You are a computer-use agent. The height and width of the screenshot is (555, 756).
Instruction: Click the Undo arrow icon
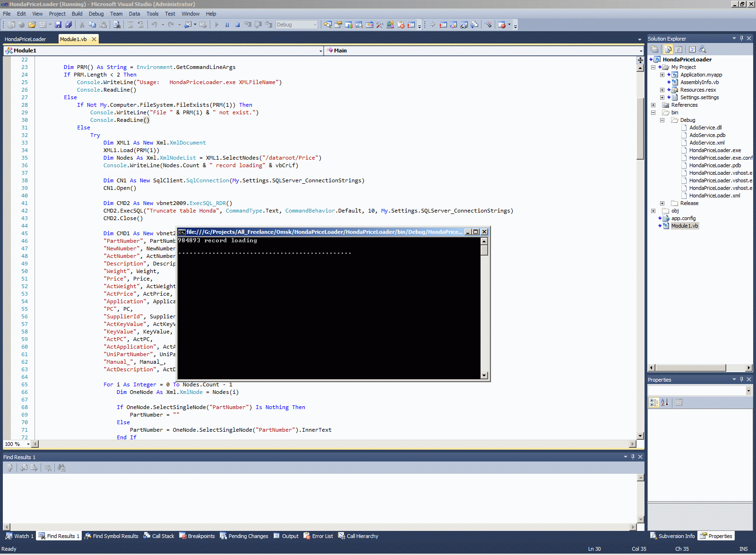[x=155, y=25]
